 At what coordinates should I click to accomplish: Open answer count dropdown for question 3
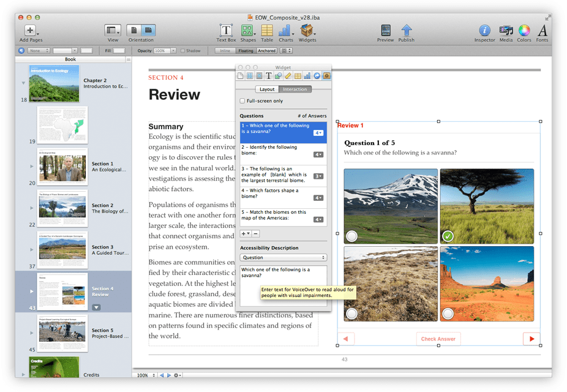(318, 176)
